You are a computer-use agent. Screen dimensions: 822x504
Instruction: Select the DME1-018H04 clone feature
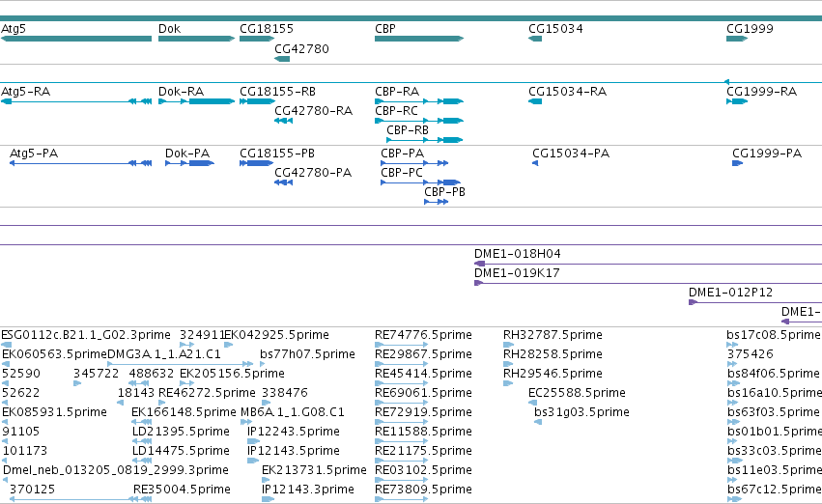point(648,264)
